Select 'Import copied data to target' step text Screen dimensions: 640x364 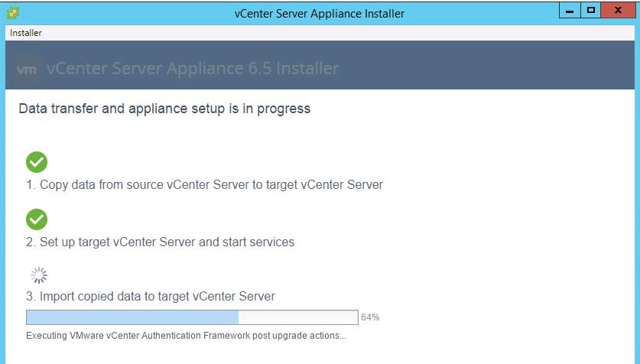pyautogui.click(x=151, y=296)
